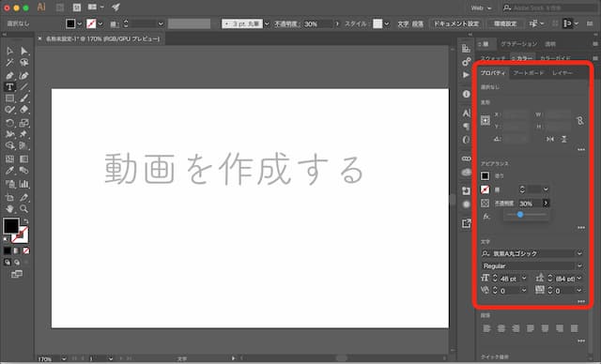Select the Shape Builder tool
The width and height of the screenshot is (601, 364).
coord(9,145)
